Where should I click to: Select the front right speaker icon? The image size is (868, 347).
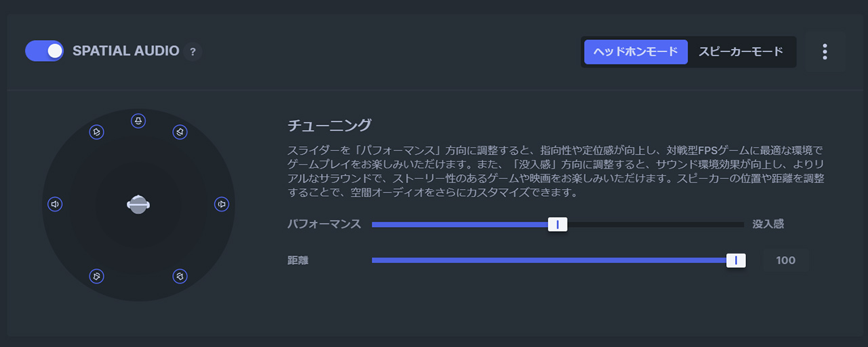(180, 132)
